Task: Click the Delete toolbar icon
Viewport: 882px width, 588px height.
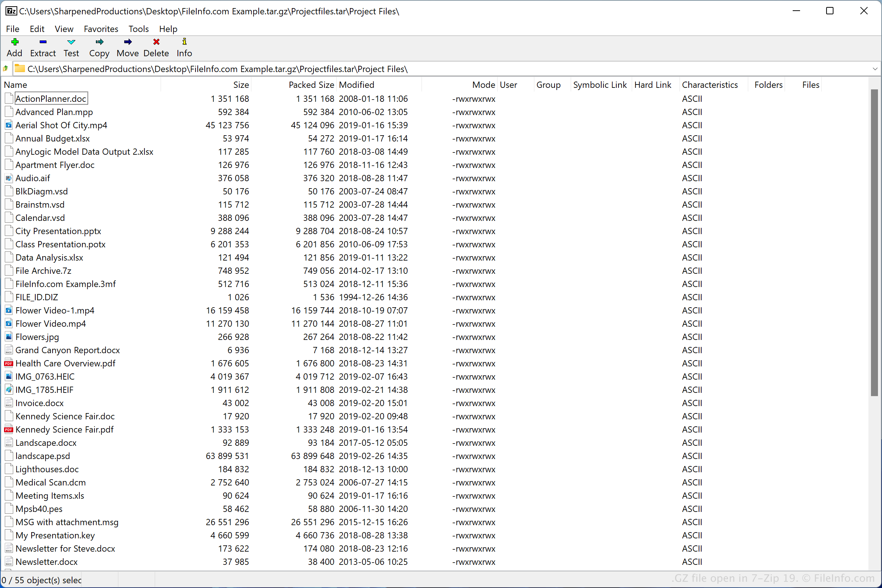Action: click(x=155, y=42)
